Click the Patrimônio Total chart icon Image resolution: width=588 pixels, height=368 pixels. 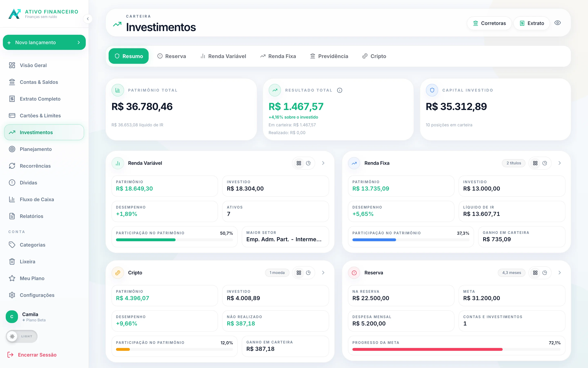tap(118, 90)
